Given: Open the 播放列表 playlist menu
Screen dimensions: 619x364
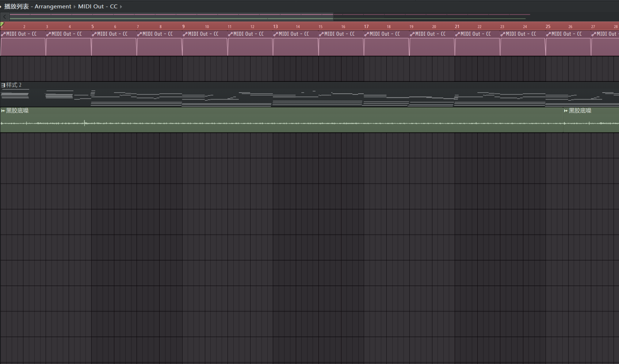Looking at the screenshot, I should point(16,7).
